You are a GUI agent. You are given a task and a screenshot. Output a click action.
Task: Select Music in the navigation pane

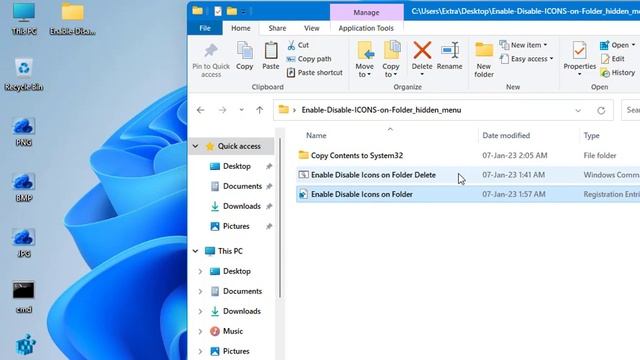tap(232, 331)
